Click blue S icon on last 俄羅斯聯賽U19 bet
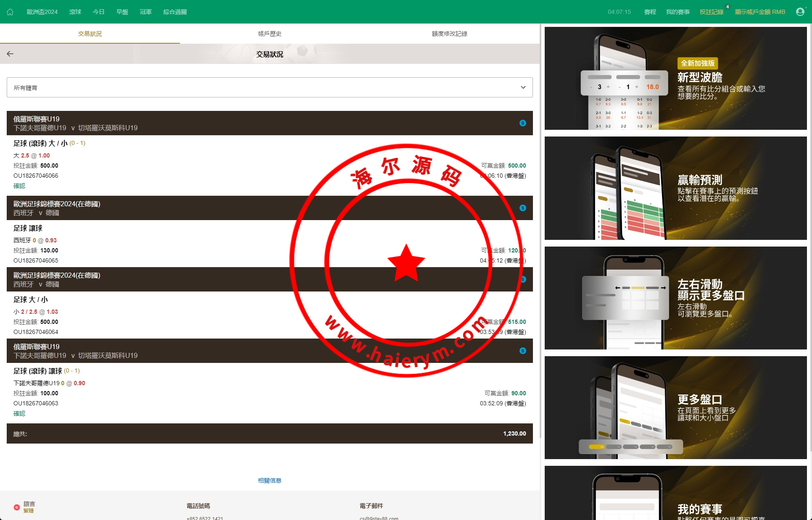Screen dimensions: 812x520 (522, 351)
